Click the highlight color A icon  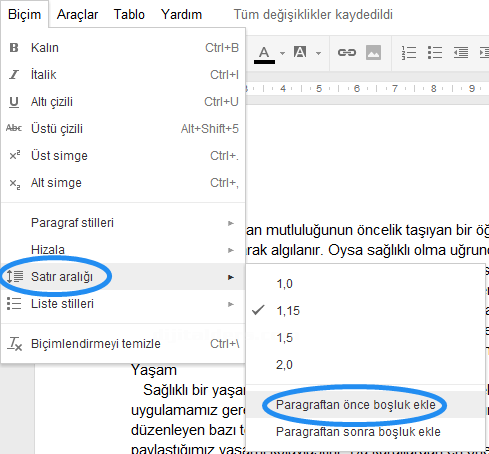tap(300, 52)
